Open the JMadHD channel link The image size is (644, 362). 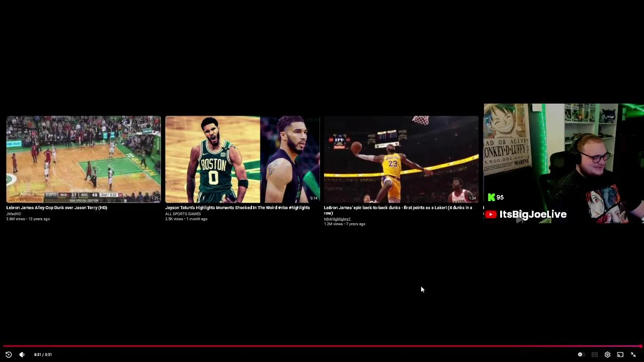click(14, 214)
